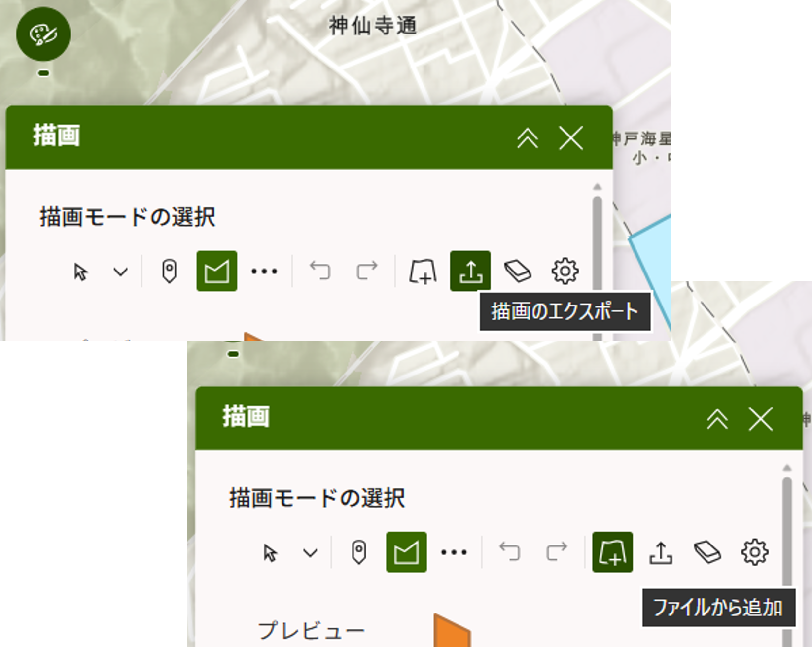This screenshot has width=812, height=647.
Task: Click the highlighted ファイルから追加 icon
Action: click(x=612, y=552)
